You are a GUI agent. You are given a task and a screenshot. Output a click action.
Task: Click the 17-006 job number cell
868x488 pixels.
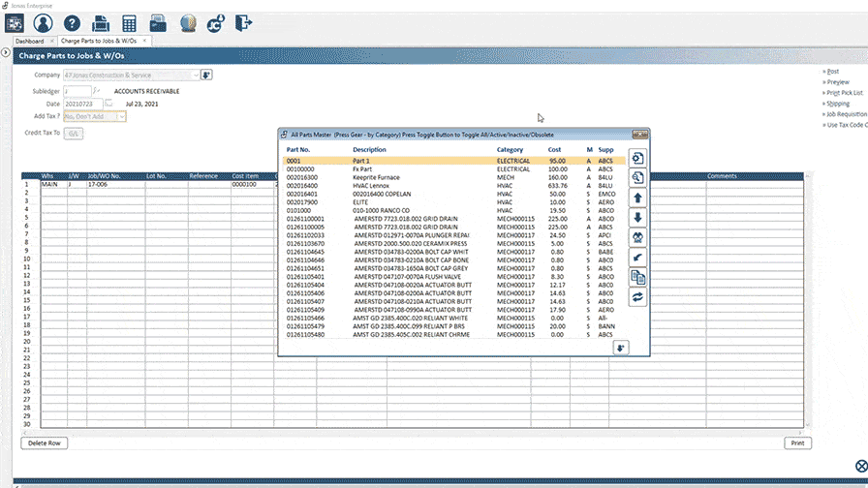tap(115, 184)
